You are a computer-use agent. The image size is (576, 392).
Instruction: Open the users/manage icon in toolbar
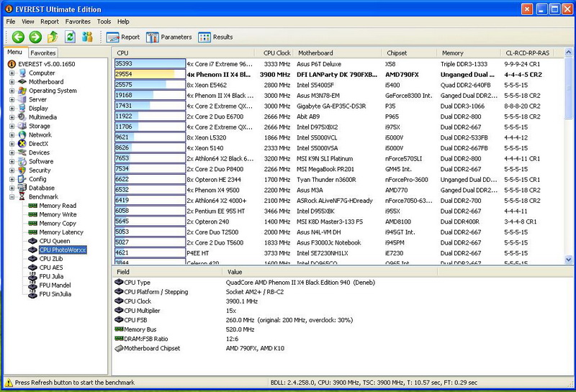87,37
